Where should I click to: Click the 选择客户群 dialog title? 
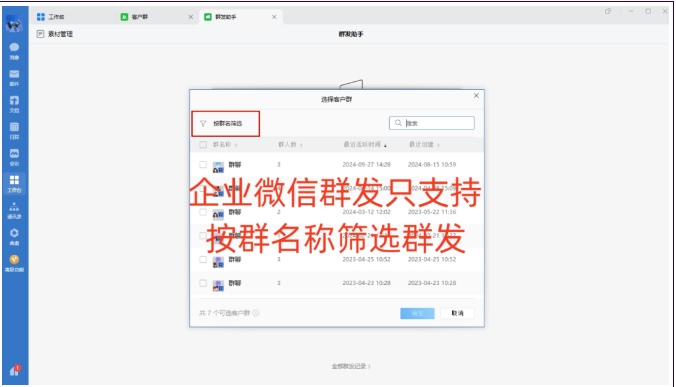coord(336,100)
